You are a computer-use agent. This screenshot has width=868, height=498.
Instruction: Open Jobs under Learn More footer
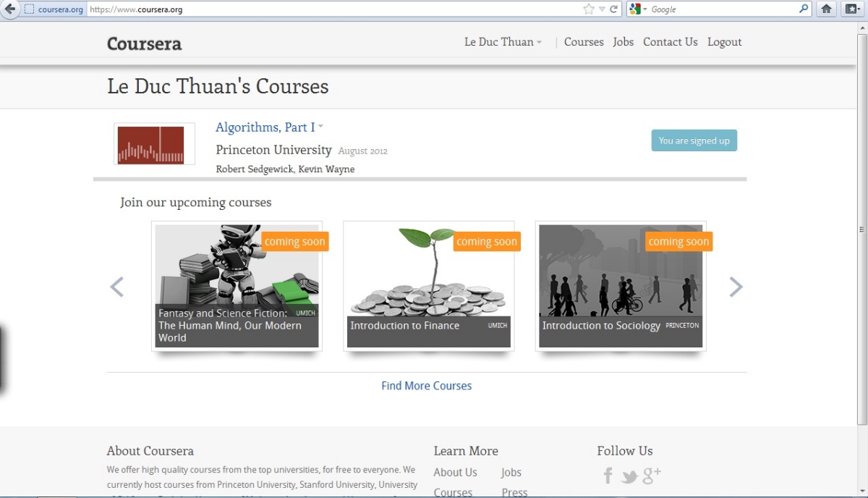coord(511,473)
